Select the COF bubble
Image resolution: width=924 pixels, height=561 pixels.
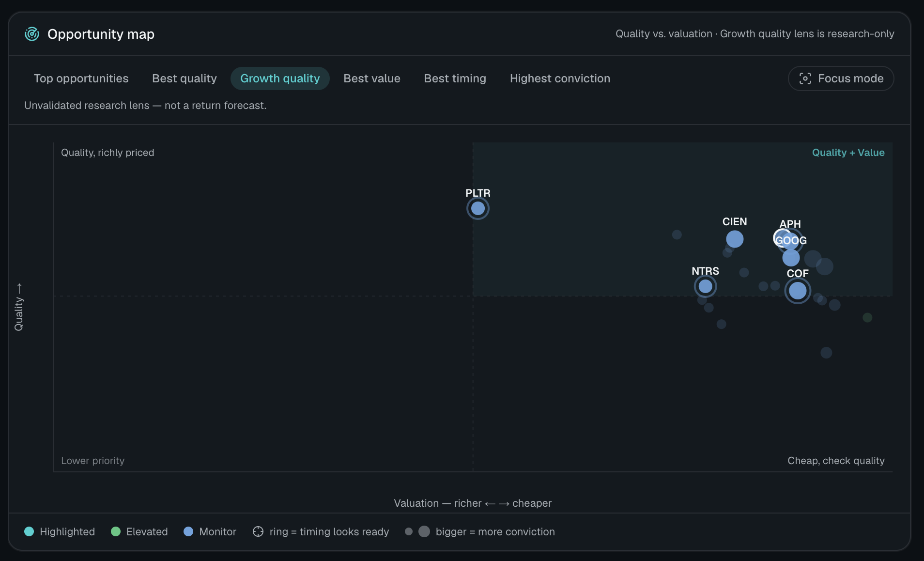coord(798,291)
